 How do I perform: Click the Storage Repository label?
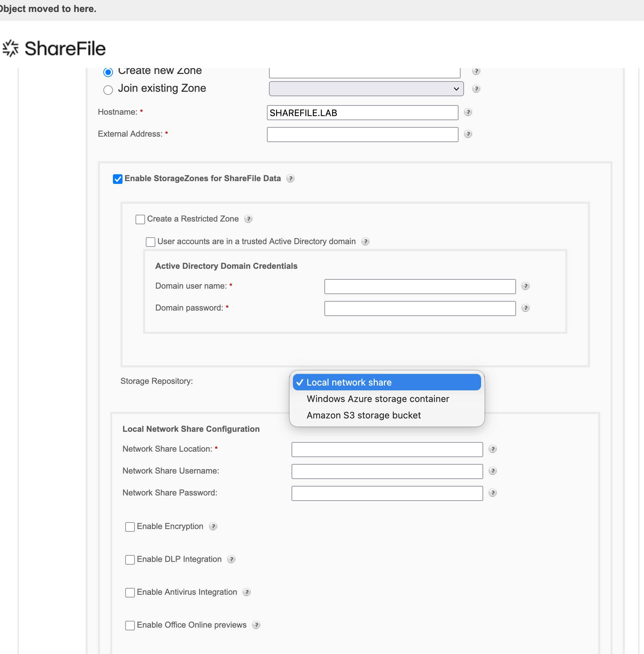coord(157,381)
